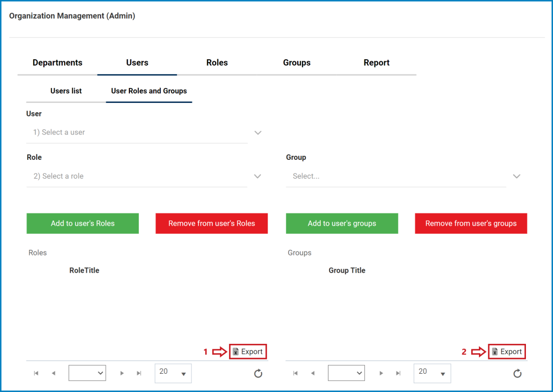Switch to the Report tab
The height and width of the screenshot is (392, 553).
[376, 62]
